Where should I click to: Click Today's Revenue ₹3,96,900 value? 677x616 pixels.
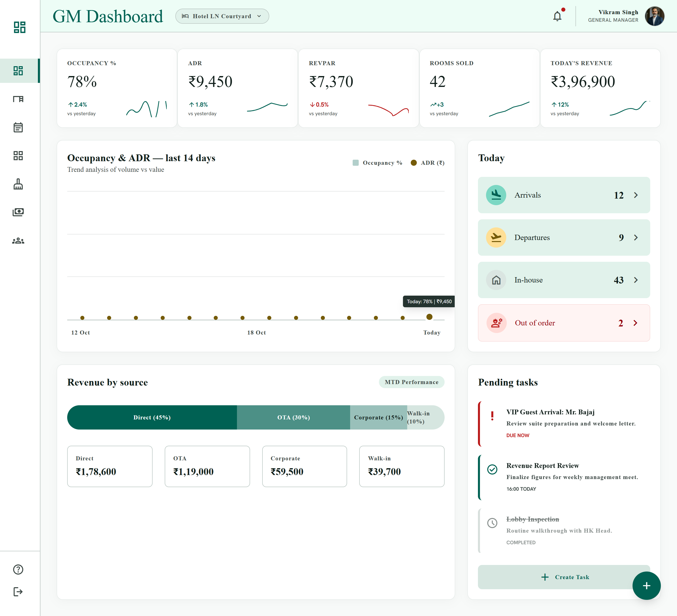pyautogui.click(x=583, y=82)
